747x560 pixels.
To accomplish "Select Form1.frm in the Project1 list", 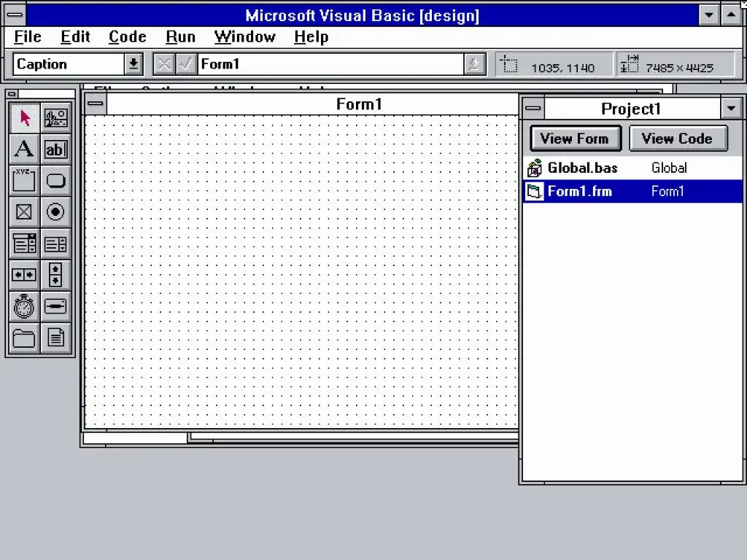I will 632,192.
